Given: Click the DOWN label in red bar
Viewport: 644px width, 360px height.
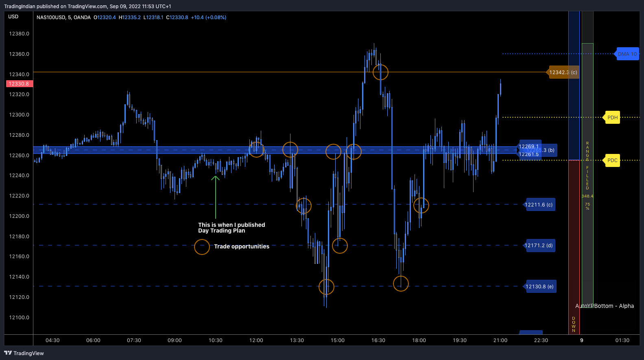Looking at the screenshot, I should (574, 325).
